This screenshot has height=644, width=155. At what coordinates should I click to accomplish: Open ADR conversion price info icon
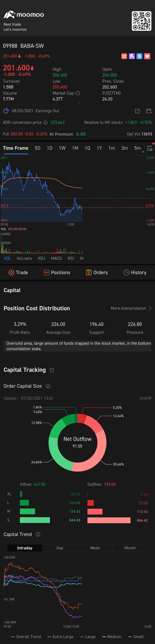[46, 122]
